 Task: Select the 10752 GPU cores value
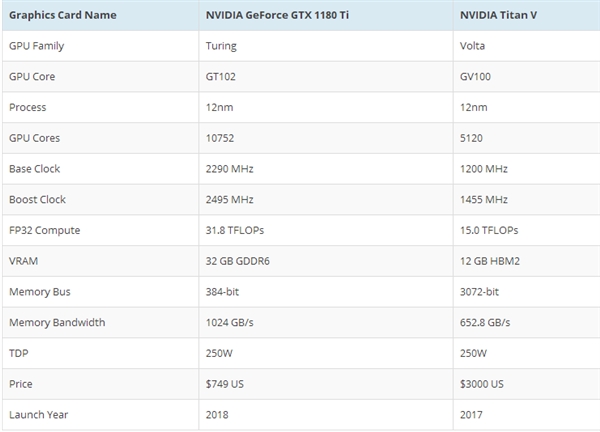coord(222,138)
